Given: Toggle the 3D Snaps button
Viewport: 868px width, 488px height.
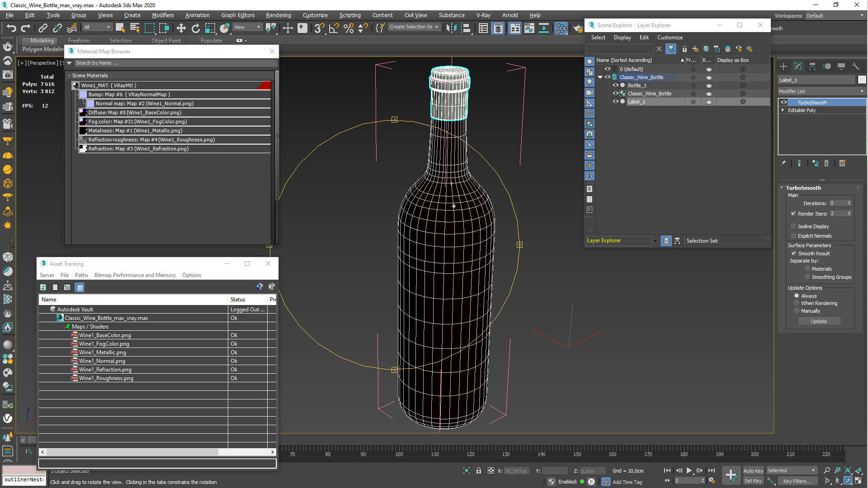Looking at the screenshot, I should tap(319, 28).
